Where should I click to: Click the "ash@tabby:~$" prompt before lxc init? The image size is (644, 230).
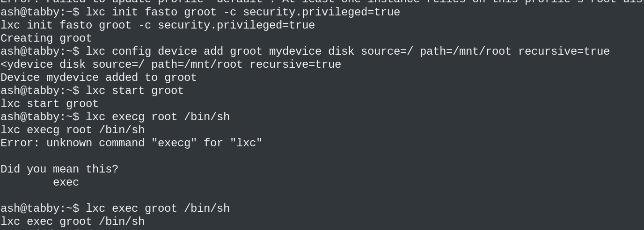click(x=40, y=12)
